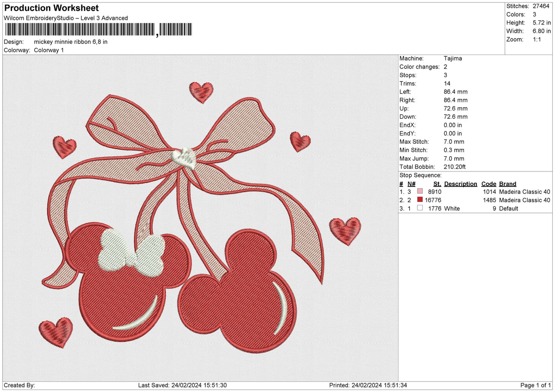Screen dimensions: 555x392
Task: Select the 'Production Worksheet' title
Action: (51, 8)
